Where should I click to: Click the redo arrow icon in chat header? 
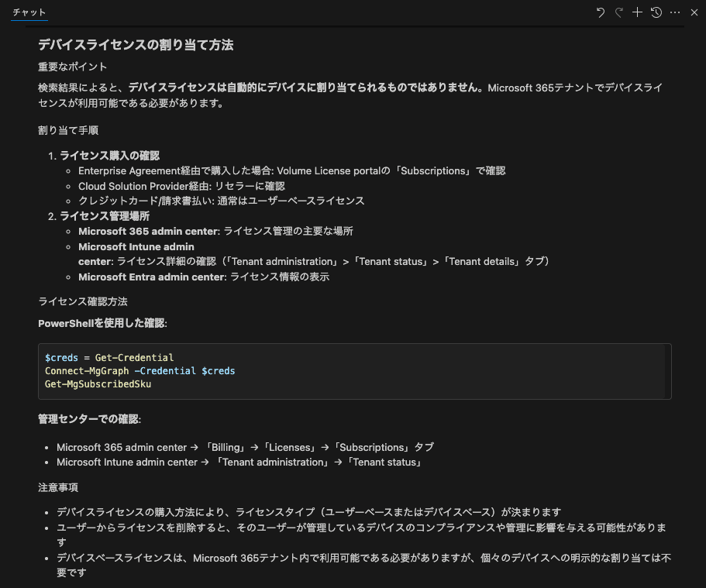pos(619,12)
